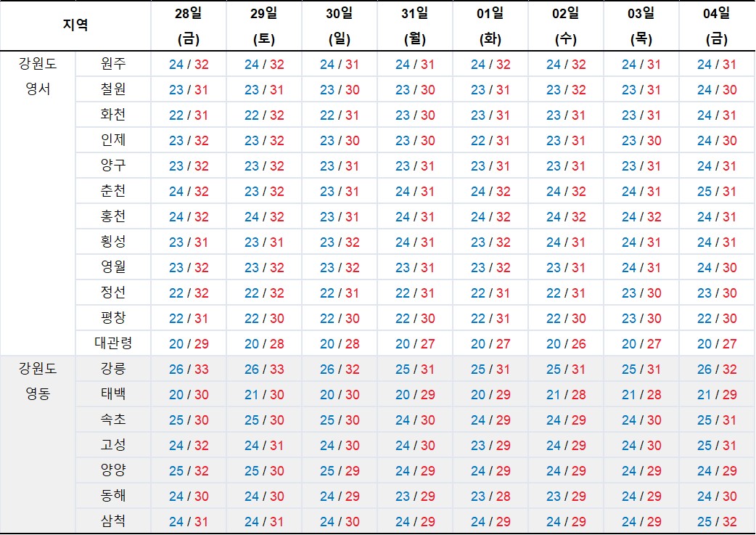756x535 pixels.
Task: Click 강릉's 28일 forecast cell 26/33
Action: click(188, 368)
